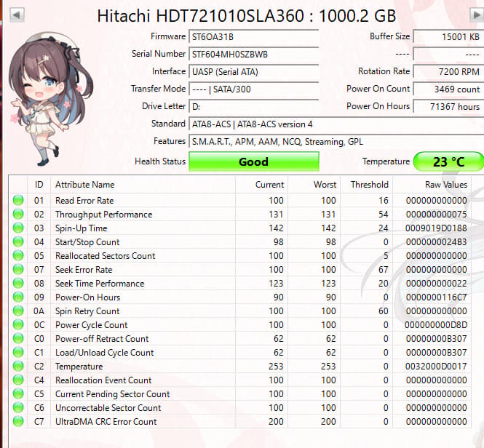Select the Seek Error Rate attribute name

pos(84,270)
